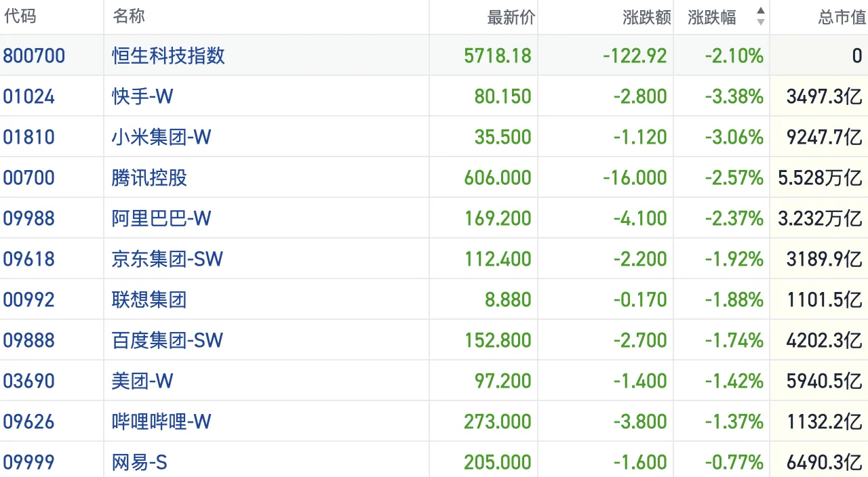Image resolution: width=868 pixels, height=477 pixels.
Task: Open the 小米集团-W stock name
Action: 161,137
